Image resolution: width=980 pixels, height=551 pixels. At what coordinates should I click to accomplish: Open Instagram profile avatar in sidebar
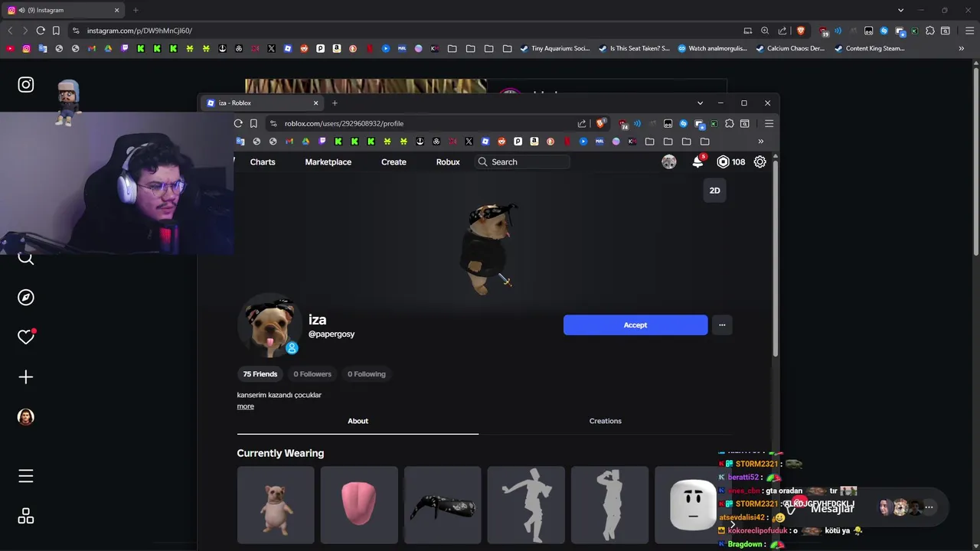(x=26, y=417)
